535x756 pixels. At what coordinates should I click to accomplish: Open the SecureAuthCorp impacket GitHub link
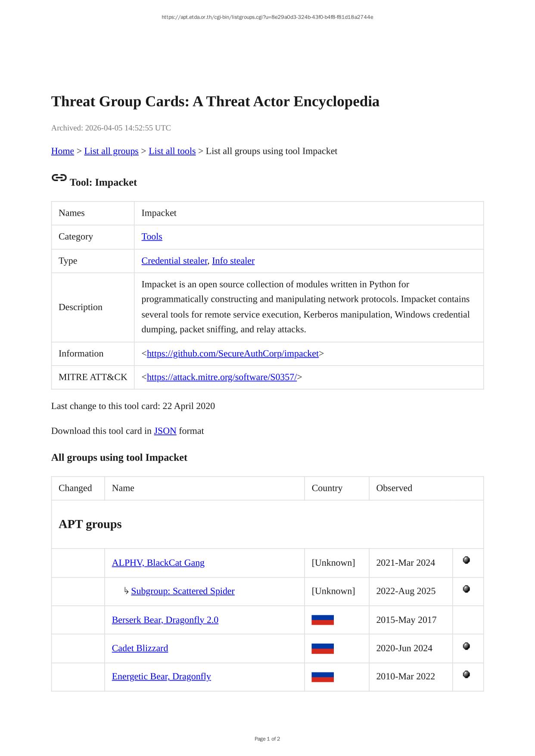point(233,353)
